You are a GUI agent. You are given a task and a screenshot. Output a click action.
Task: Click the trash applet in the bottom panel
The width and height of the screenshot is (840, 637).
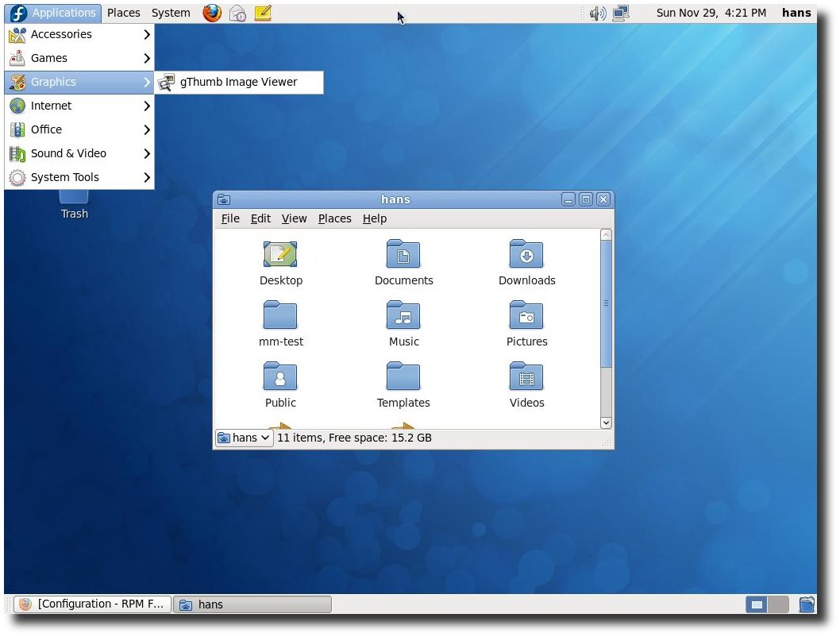pyautogui.click(x=807, y=605)
